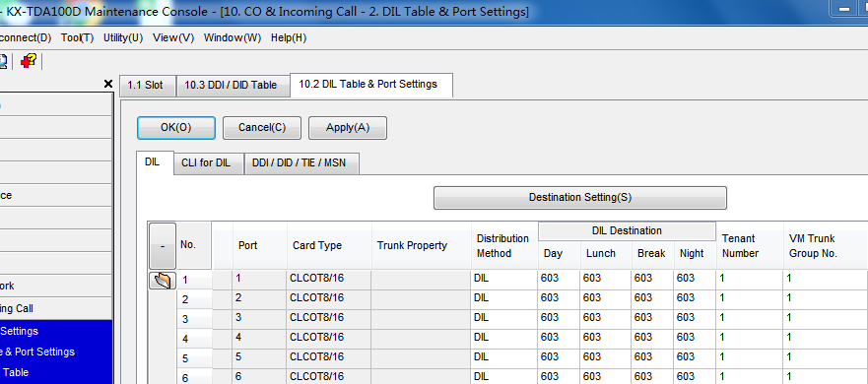Switch to the 1.1 Slot tab
868x384 pixels.
click(x=148, y=86)
